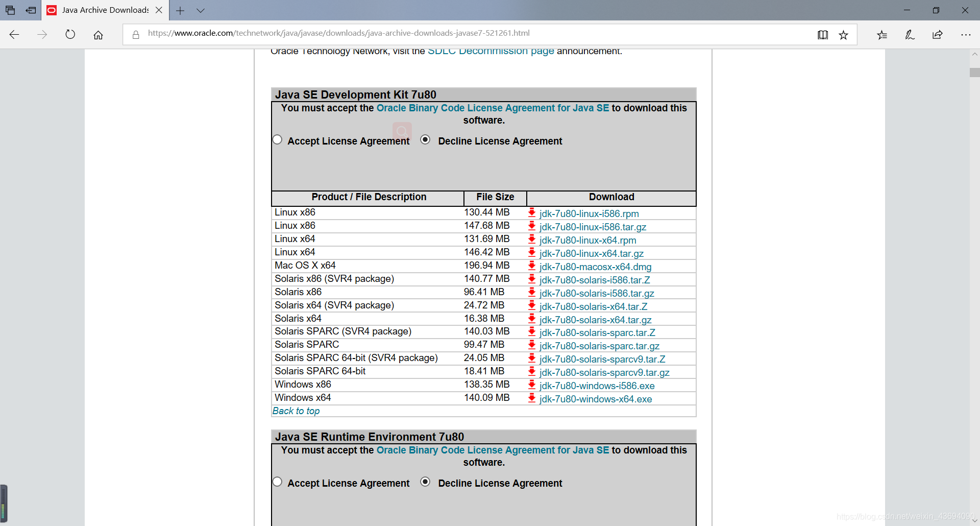
Task: Click download arrow icon for solaris-sparc.tar.gz
Action: (532, 345)
